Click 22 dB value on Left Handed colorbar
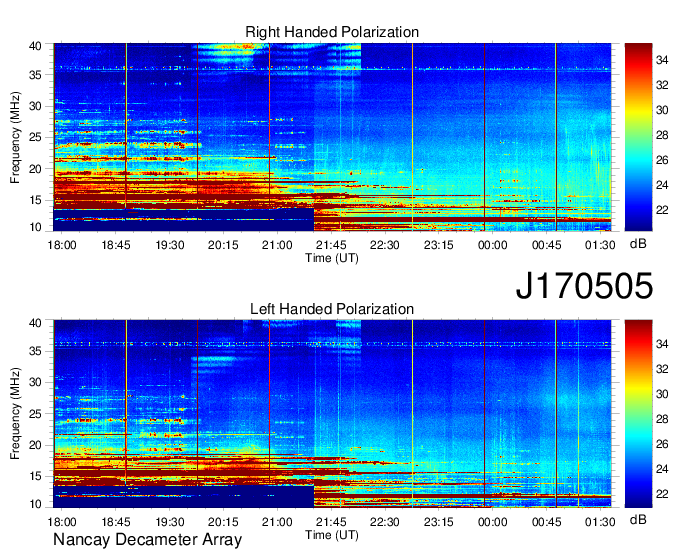 click(662, 494)
